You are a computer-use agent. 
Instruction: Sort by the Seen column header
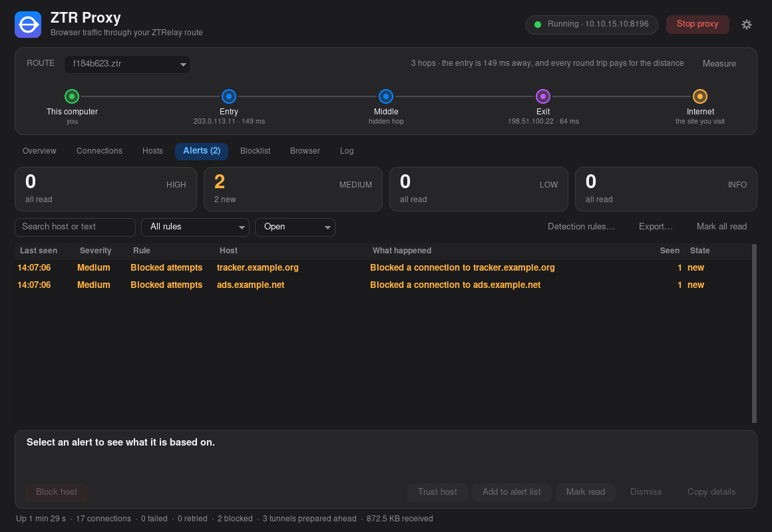point(670,251)
